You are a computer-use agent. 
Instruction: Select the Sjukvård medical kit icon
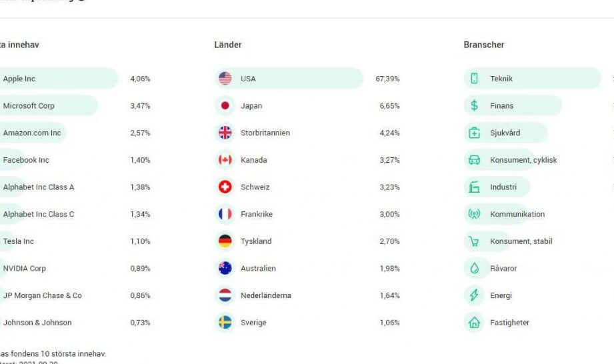pyautogui.click(x=474, y=133)
